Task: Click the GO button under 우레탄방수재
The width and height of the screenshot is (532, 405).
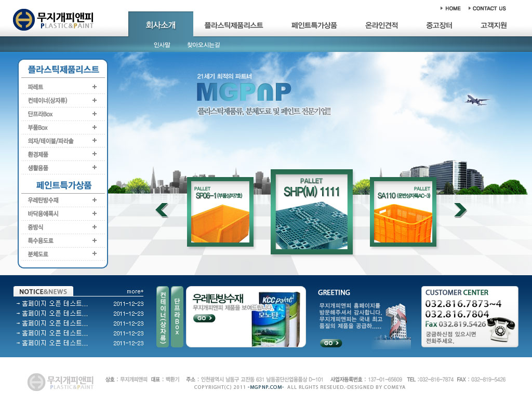Action: 204,318
